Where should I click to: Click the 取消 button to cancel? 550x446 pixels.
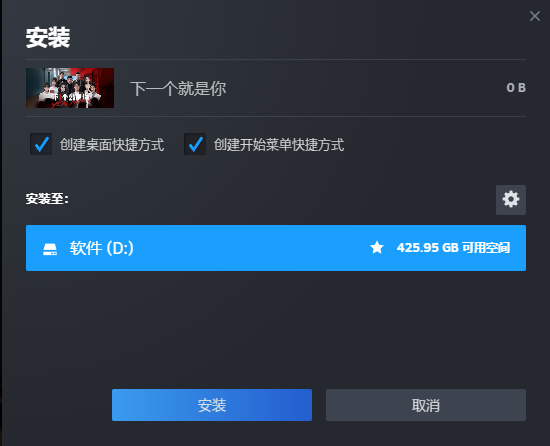tap(426, 405)
